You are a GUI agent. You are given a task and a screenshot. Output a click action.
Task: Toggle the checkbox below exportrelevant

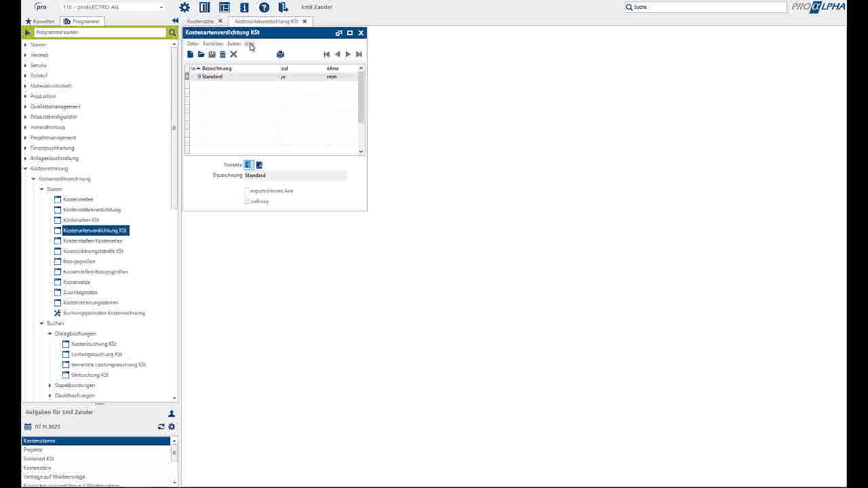(x=247, y=201)
